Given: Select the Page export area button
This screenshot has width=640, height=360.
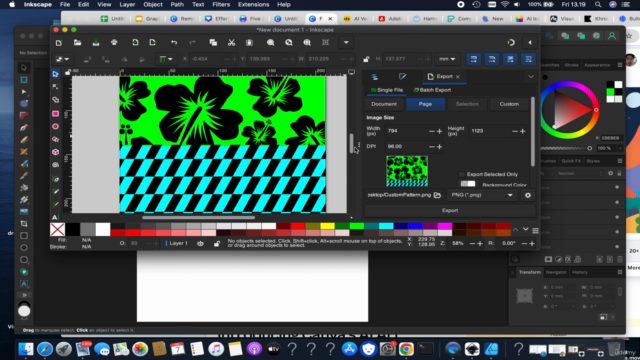Looking at the screenshot, I should click(425, 104).
